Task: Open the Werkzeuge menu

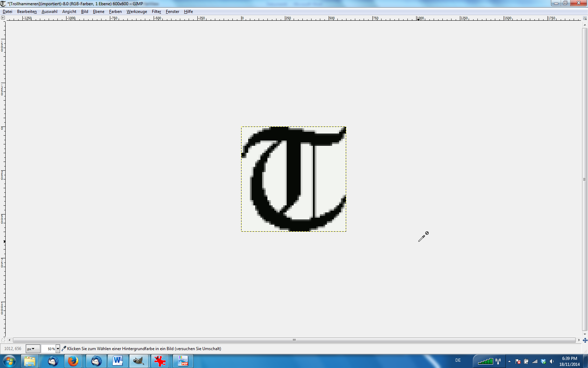Action: tap(136, 12)
